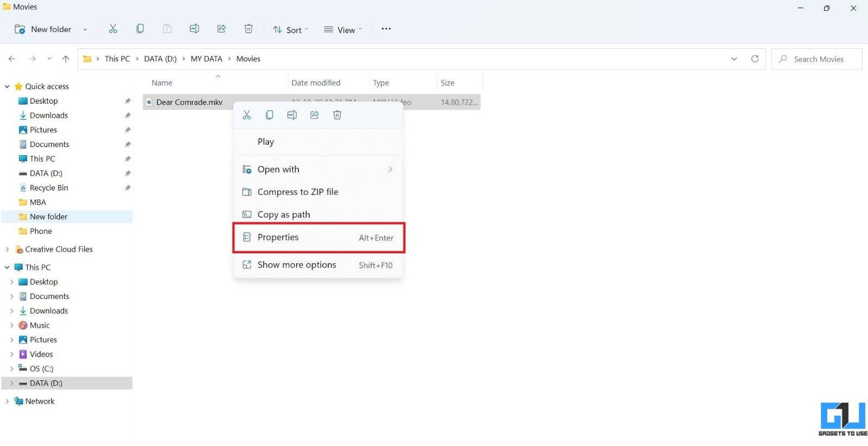
Task: Click the Search Movies field
Action: tap(816, 59)
